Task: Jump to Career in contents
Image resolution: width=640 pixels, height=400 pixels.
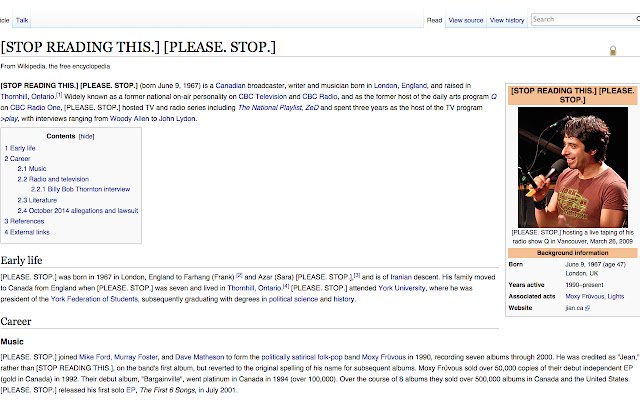Action: [x=17, y=159]
